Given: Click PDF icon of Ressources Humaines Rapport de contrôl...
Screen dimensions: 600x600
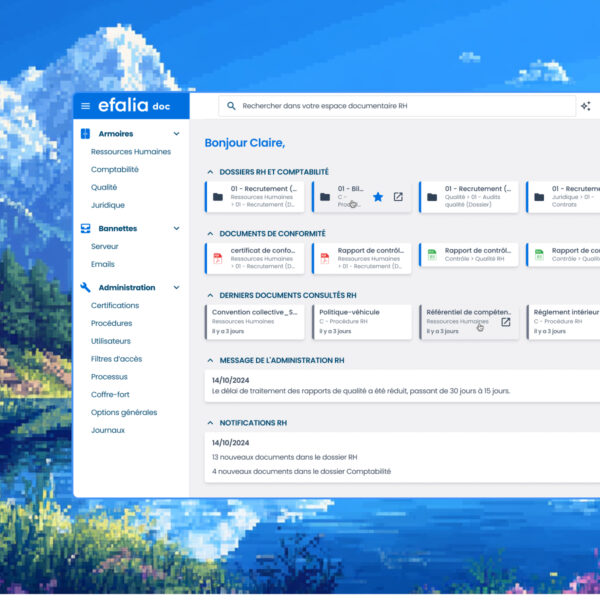Looking at the screenshot, I should pos(325,258).
